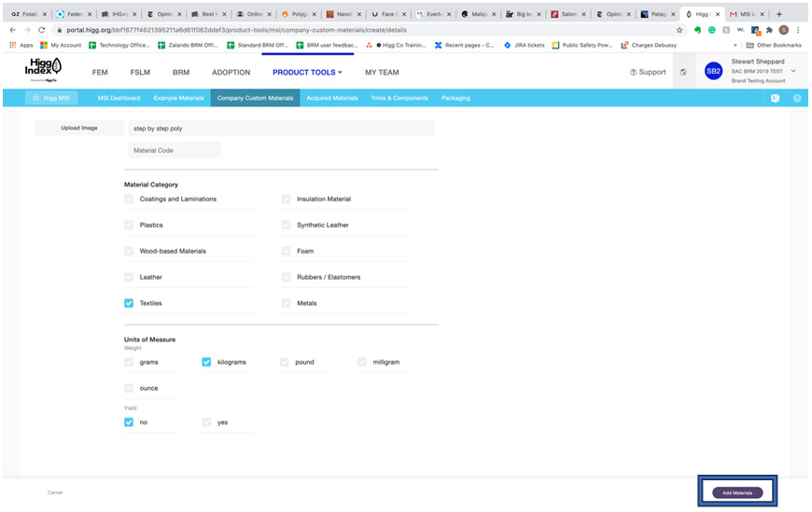Check the Rubbers / Elastomers checkbox

click(x=286, y=277)
